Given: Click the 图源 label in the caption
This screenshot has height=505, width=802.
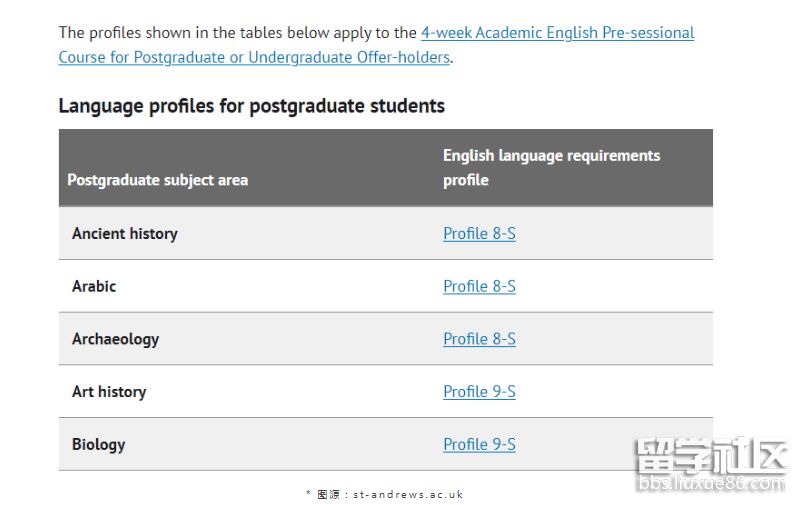Looking at the screenshot, I should [328, 494].
